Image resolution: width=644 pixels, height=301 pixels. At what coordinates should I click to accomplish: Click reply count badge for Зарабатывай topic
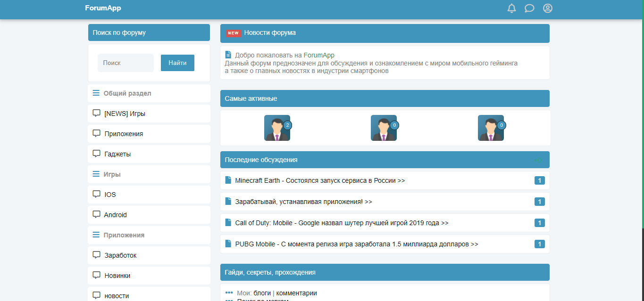pyautogui.click(x=539, y=202)
